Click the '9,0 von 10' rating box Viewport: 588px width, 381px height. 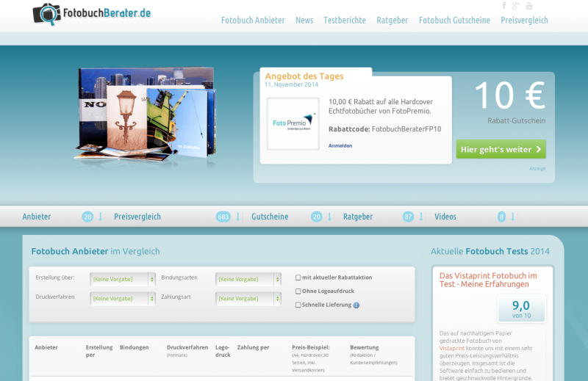521,309
